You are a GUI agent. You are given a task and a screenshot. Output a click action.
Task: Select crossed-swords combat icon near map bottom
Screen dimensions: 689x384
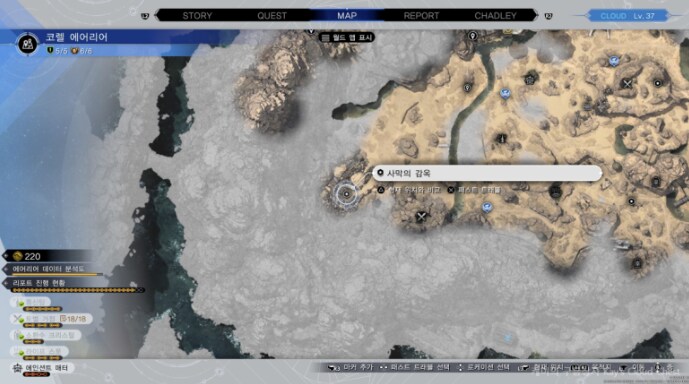[421, 216]
